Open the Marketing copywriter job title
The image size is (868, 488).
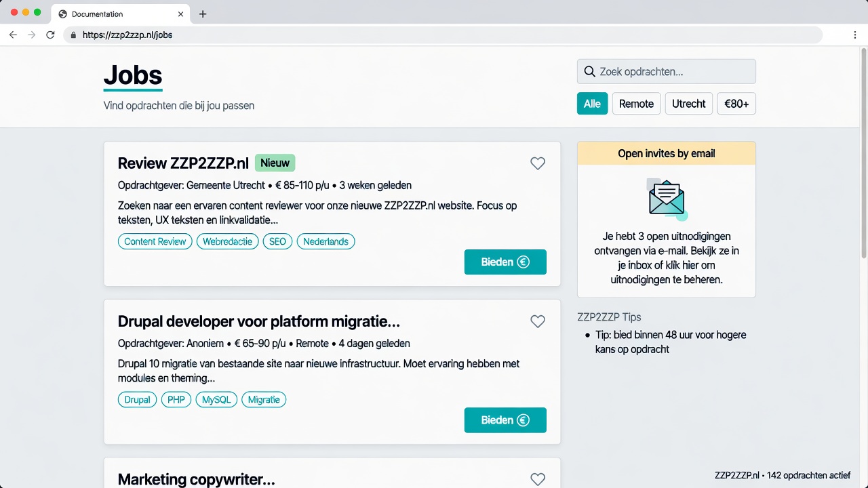pos(197,480)
